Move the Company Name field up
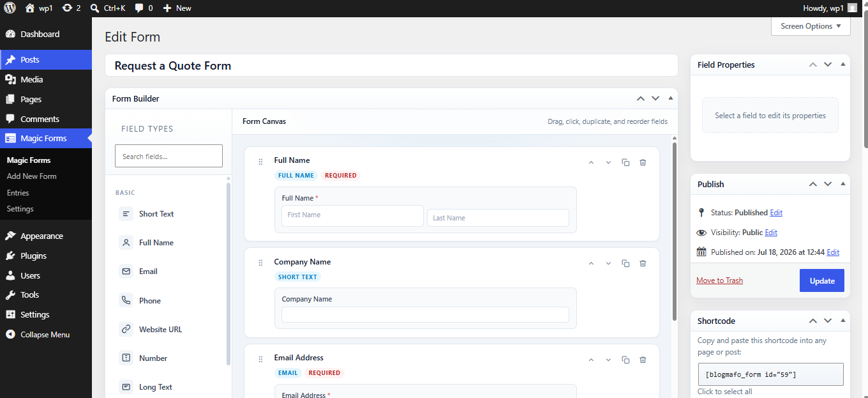Image resolution: width=868 pixels, height=398 pixels. 591,263
